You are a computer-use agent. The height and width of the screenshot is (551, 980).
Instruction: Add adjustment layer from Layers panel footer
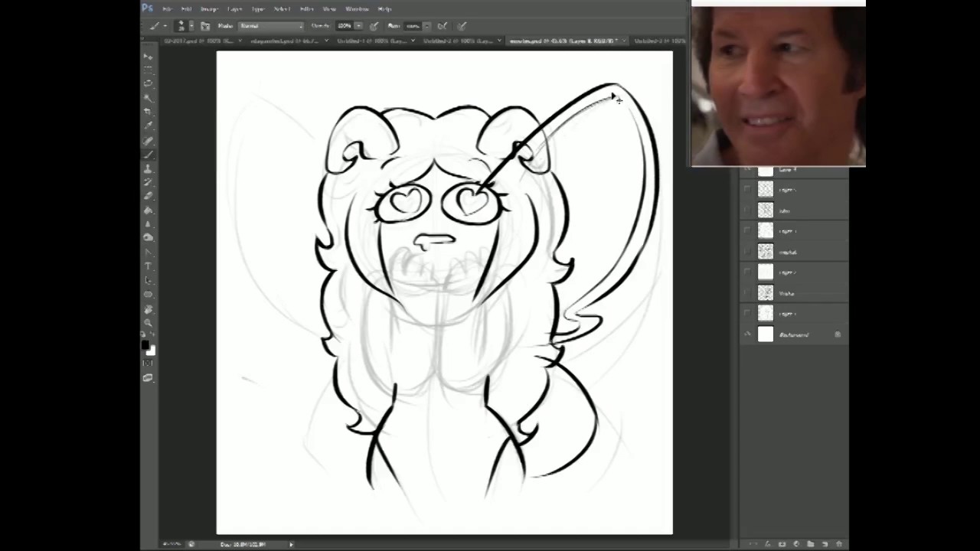click(796, 543)
